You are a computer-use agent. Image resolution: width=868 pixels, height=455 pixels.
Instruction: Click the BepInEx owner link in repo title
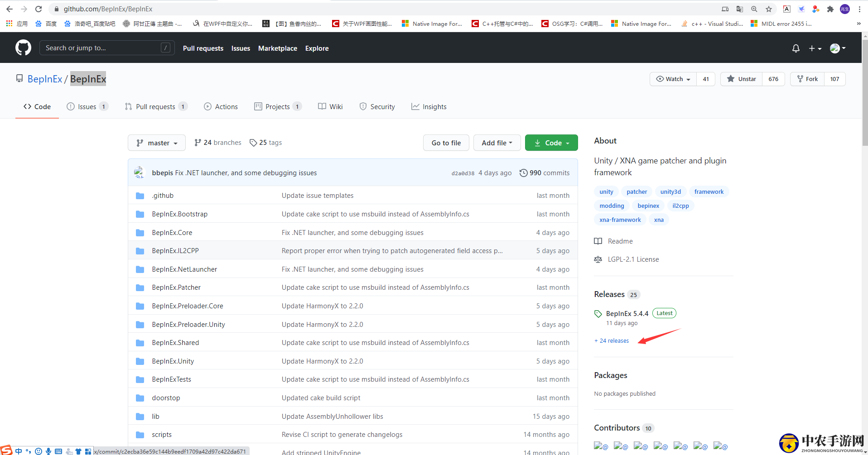pos(45,79)
